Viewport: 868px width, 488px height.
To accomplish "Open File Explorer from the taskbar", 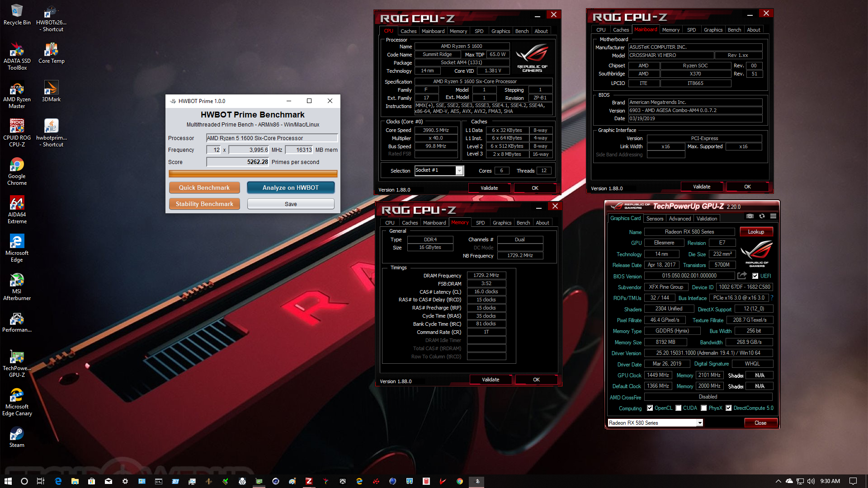I will tap(75, 481).
